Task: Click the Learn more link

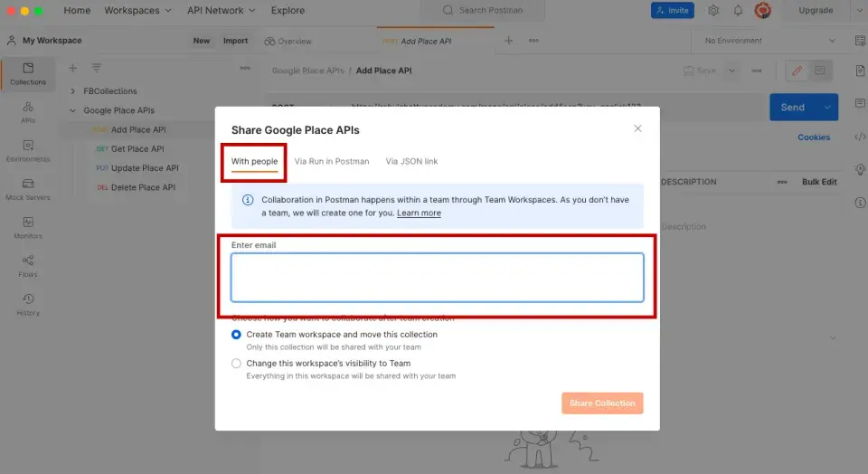Action: pyautogui.click(x=419, y=213)
